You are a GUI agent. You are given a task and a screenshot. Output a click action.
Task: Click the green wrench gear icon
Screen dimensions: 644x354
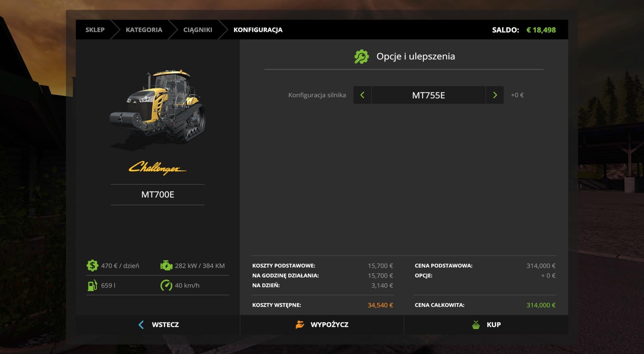pos(362,56)
